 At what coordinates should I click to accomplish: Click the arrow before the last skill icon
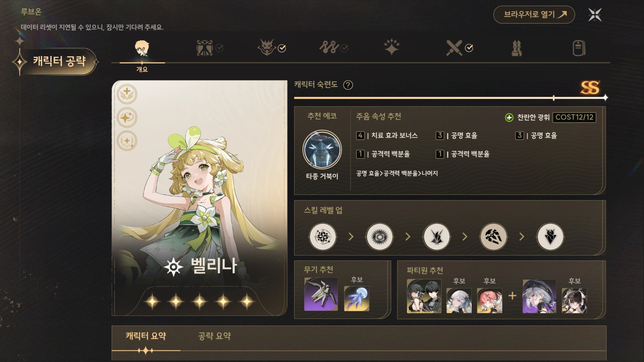522,237
